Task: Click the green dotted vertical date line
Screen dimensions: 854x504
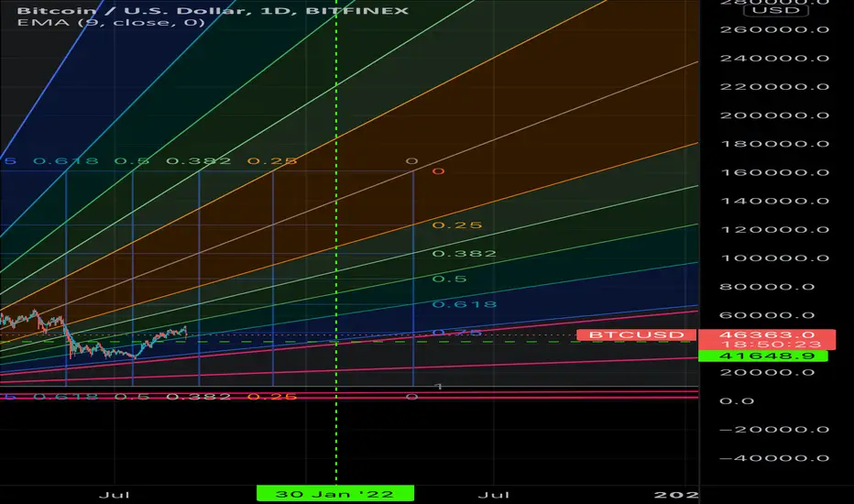Action: pyautogui.click(x=336, y=243)
